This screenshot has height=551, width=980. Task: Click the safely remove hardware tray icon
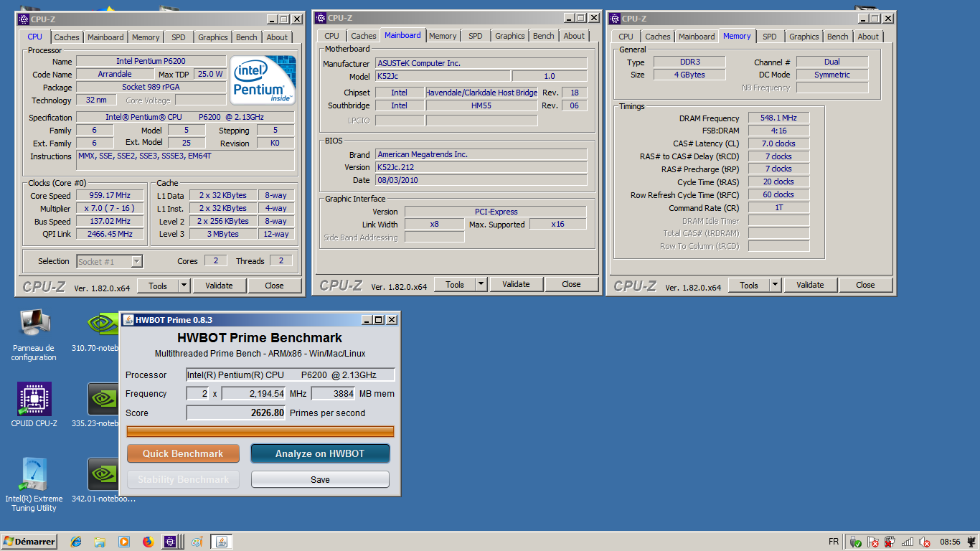856,542
